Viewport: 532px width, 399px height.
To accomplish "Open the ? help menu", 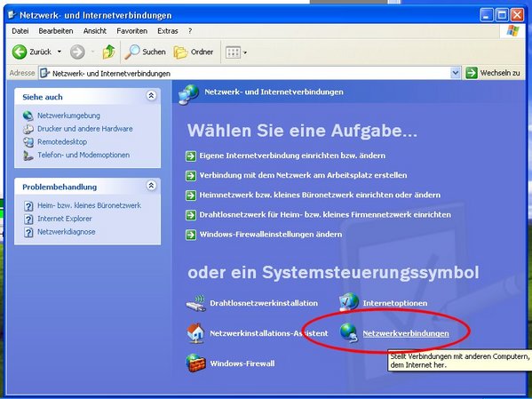I will [x=190, y=31].
